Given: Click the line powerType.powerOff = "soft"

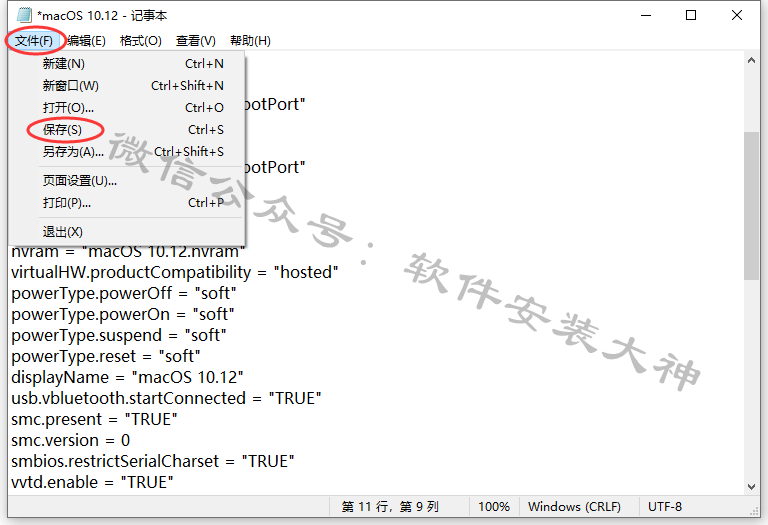Looking at the screenshot, I should 124,293.
